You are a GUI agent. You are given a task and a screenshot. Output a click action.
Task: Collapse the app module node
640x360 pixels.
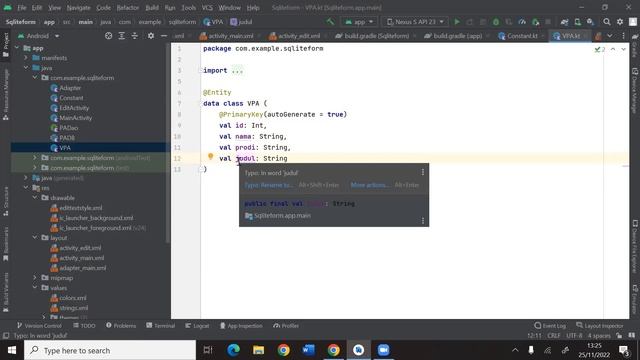(x=17, y=48)
